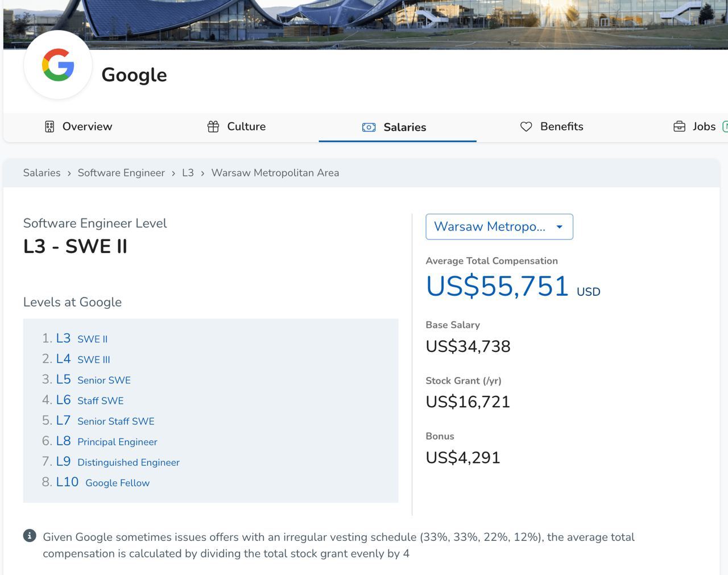The height and width of the screenshot is (575, 728).
Task: Go to the Benefits tab
Action: 552,127
